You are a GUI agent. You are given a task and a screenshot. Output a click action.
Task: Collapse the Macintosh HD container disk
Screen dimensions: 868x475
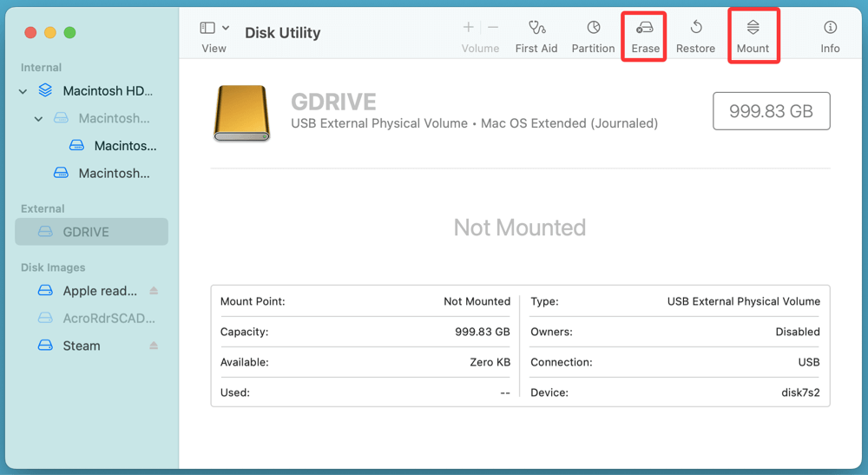[23, 91]
